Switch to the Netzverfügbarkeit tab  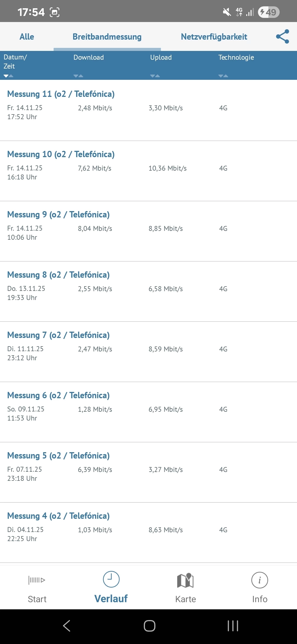click(x=214, y=37)
